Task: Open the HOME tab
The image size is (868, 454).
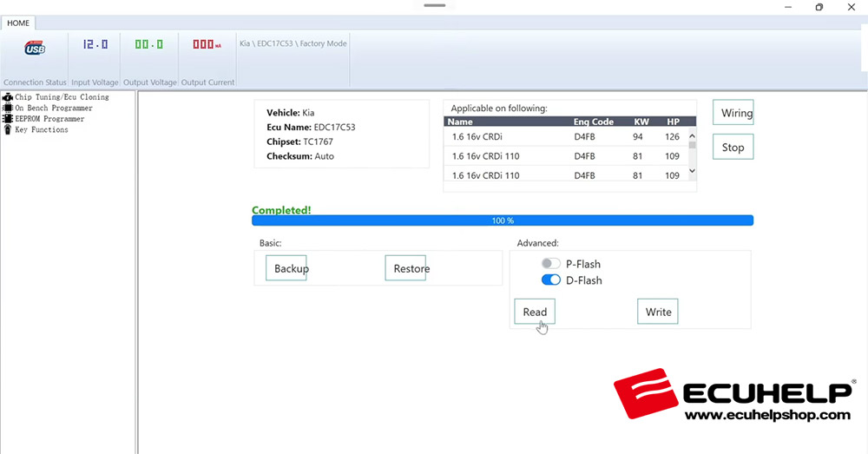Action: click(18, 23)
